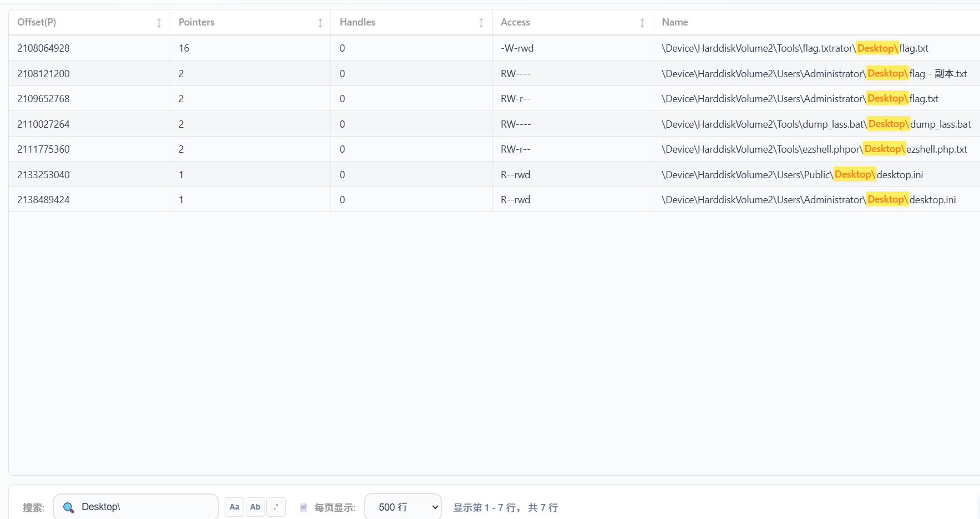This screenshot has height=519, width=980.
Task: Select offset cell 2108121200
Action: pos(43,74)
